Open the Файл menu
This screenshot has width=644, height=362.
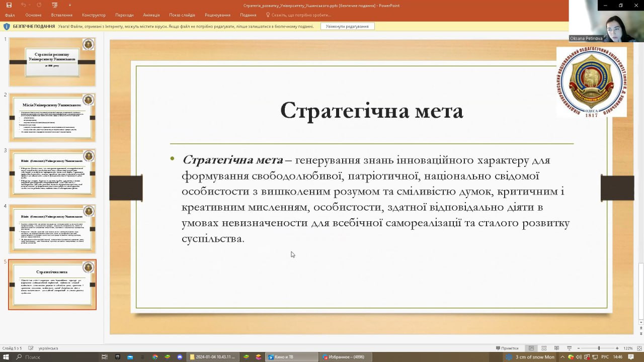pos(10,15)
